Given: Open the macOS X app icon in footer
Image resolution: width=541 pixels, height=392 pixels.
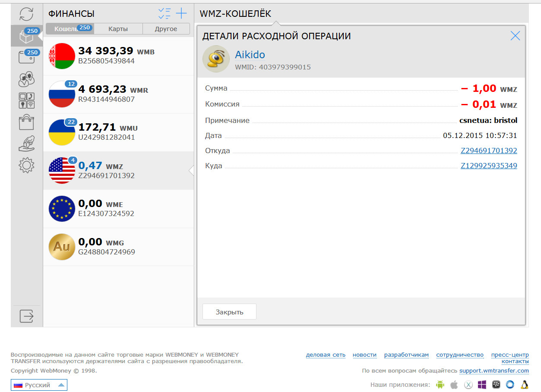Looking at the screenshot, I should pos(468,384).
